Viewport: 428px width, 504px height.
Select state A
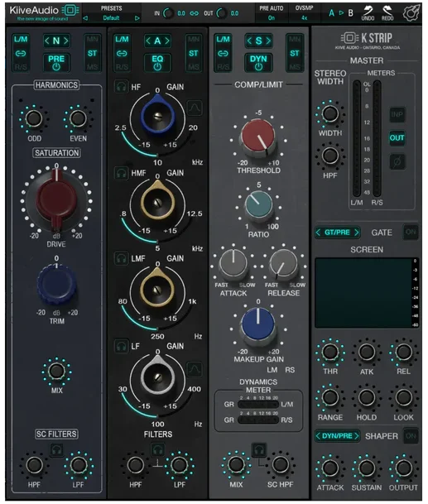pyautogui.click(x=331, y=13)
